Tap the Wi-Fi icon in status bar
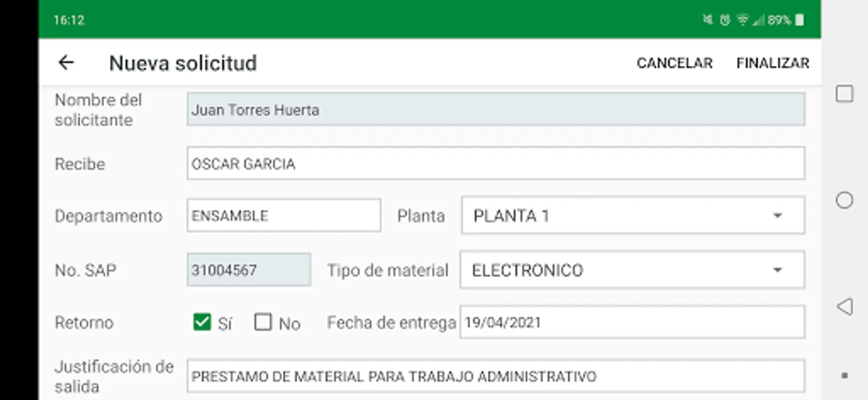The height and width of the screenshot is (400, 868). pos(742,20)
